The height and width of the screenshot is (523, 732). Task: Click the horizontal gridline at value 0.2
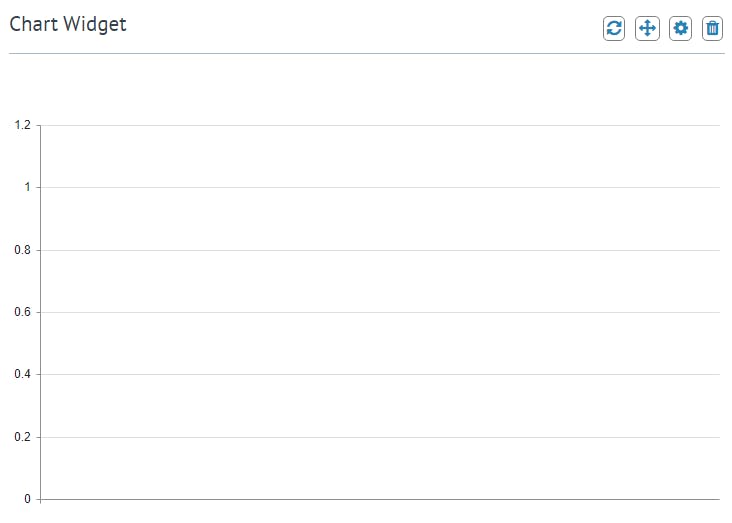(380, 437)
